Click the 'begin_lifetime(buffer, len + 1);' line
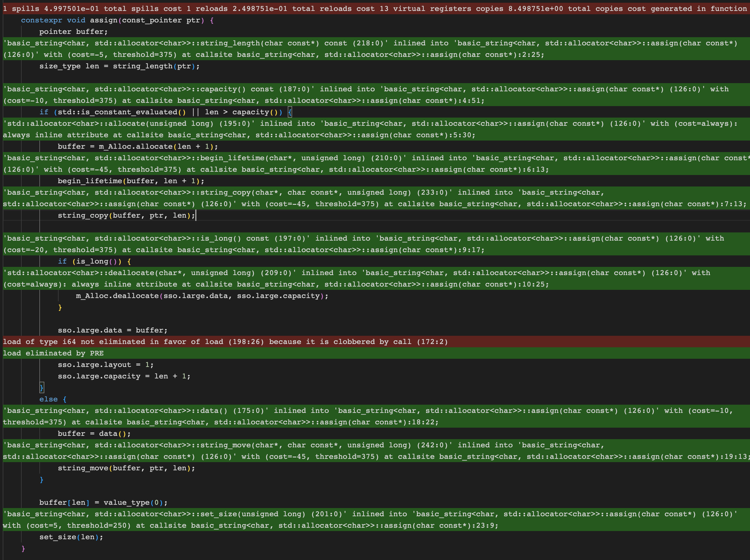 click(131, 181)
